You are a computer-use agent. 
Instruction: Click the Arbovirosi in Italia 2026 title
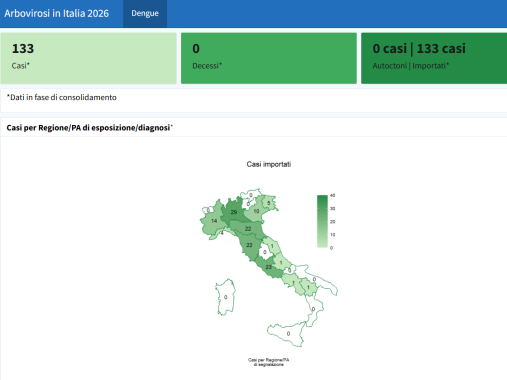[x=56, y=13]
